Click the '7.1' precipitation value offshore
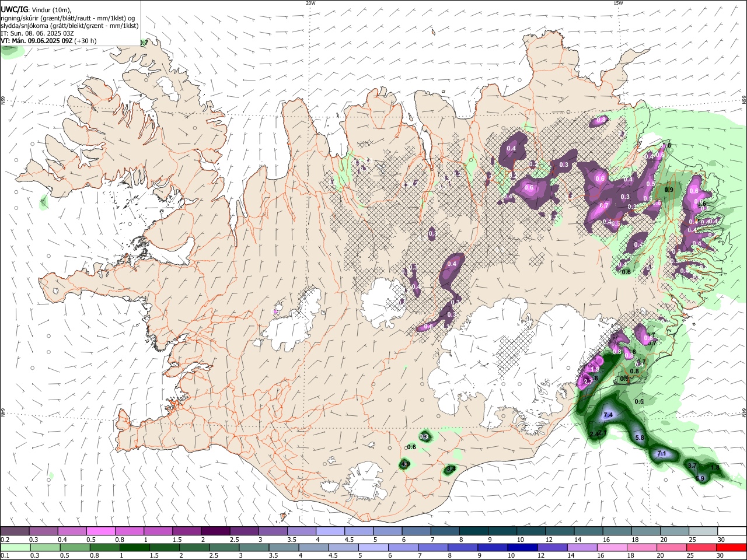 662,453
